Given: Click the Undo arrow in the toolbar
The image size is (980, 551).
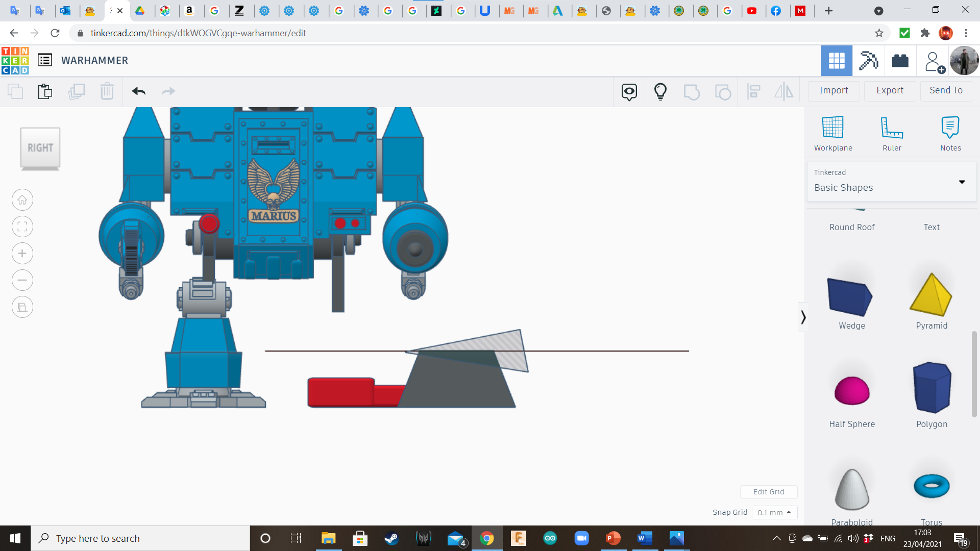Looking at the screenshot, I should [138, 91].
